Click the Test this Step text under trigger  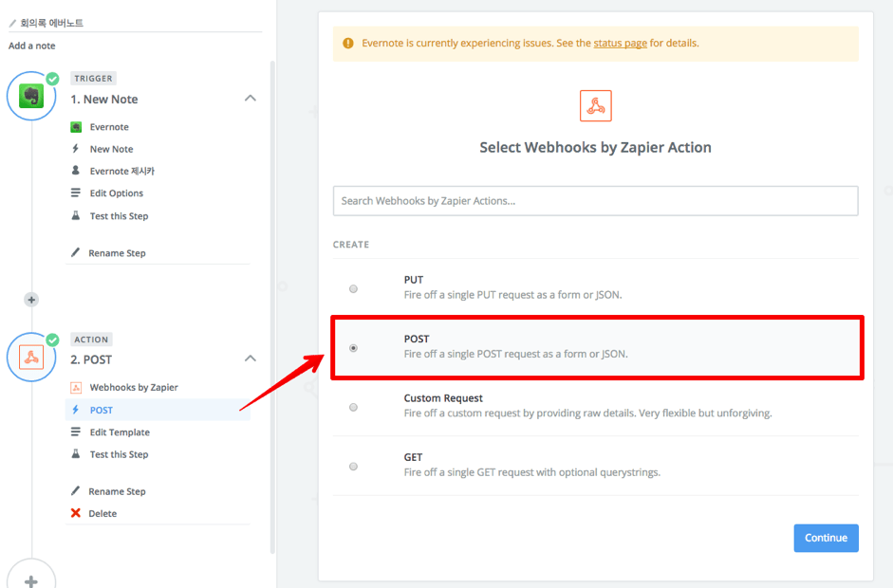tap(119, 216)
